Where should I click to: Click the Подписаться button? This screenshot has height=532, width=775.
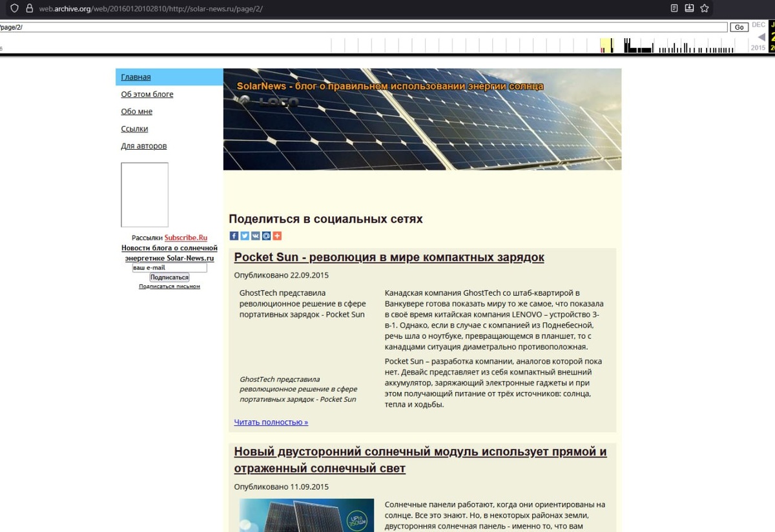coord(169,277)
